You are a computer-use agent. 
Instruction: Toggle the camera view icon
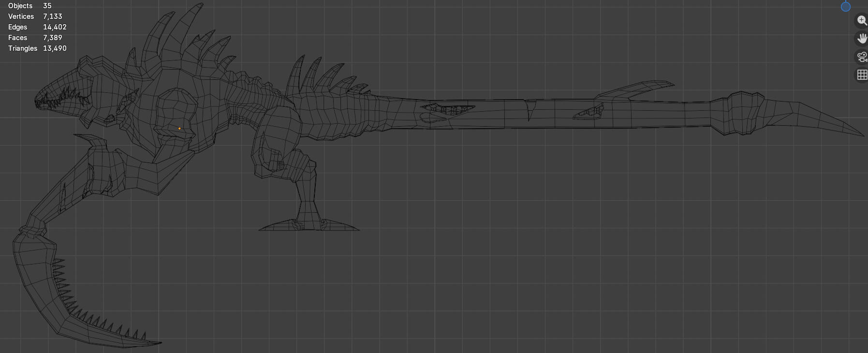[x=862, y=57]
